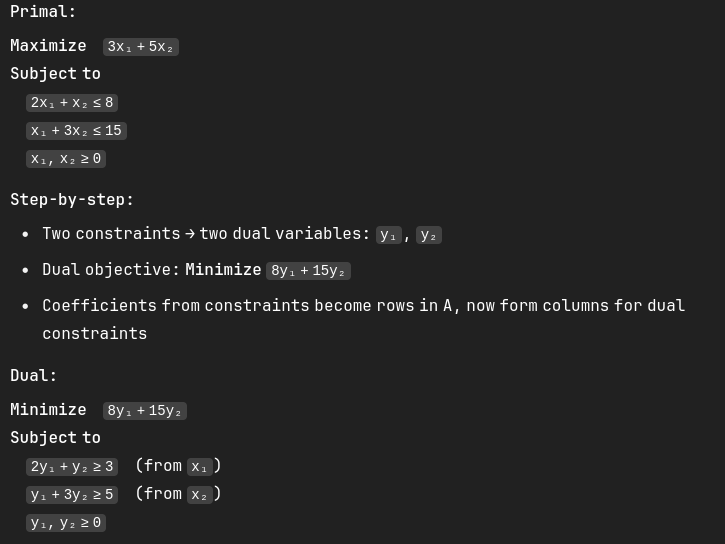This screenshot has width=725, height=544.
Task: Select 8y₁ + 15y₂ under the Dual heading
Action: click(x=145, y=411)
